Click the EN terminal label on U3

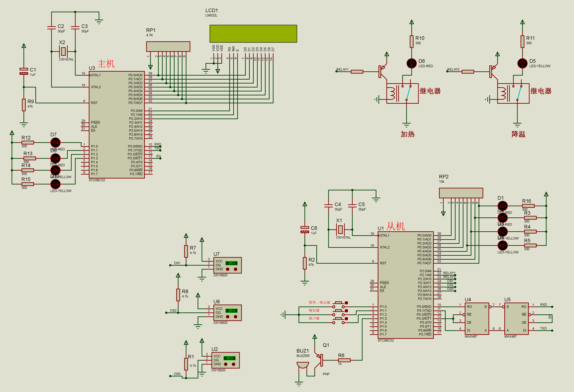point(158,156)
